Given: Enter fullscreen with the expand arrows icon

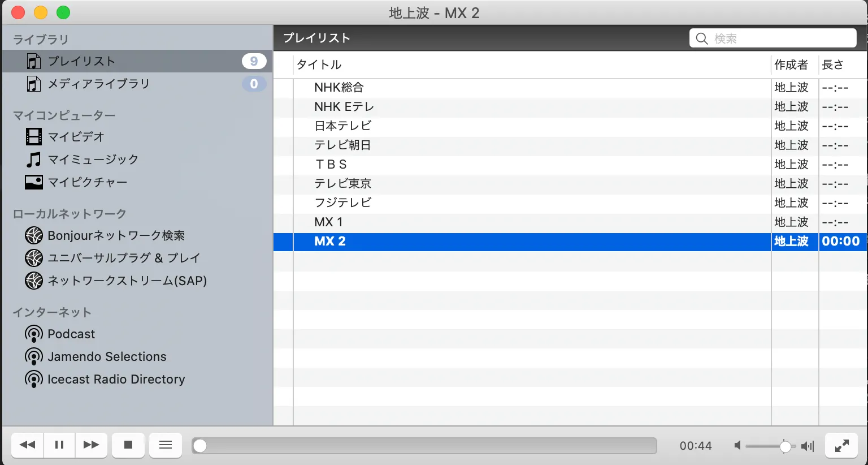Looking at the screenshot, I should click(841, 446).
